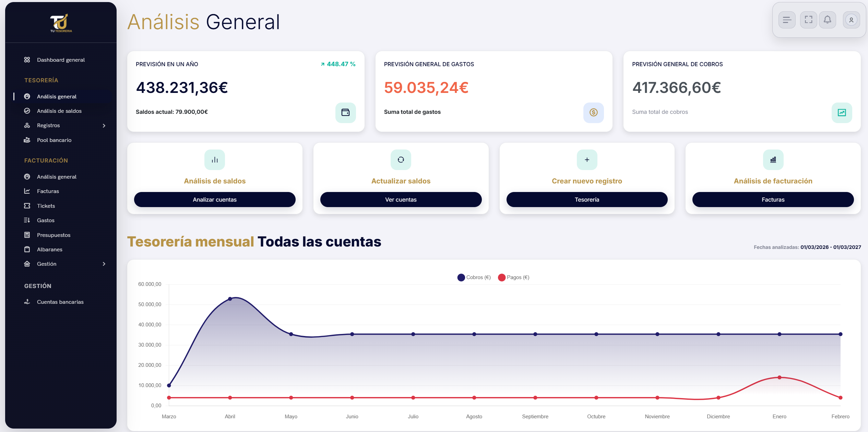Click the Tickets icon in sidebar
Viewport: 868px width, 432px height.
27,206
